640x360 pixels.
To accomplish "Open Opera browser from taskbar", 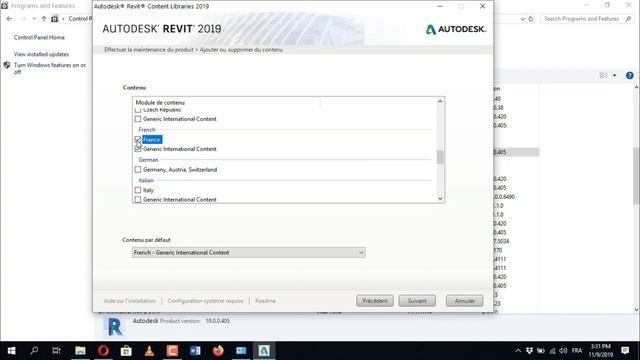I will pyautogui.click(x=103, y=351).
